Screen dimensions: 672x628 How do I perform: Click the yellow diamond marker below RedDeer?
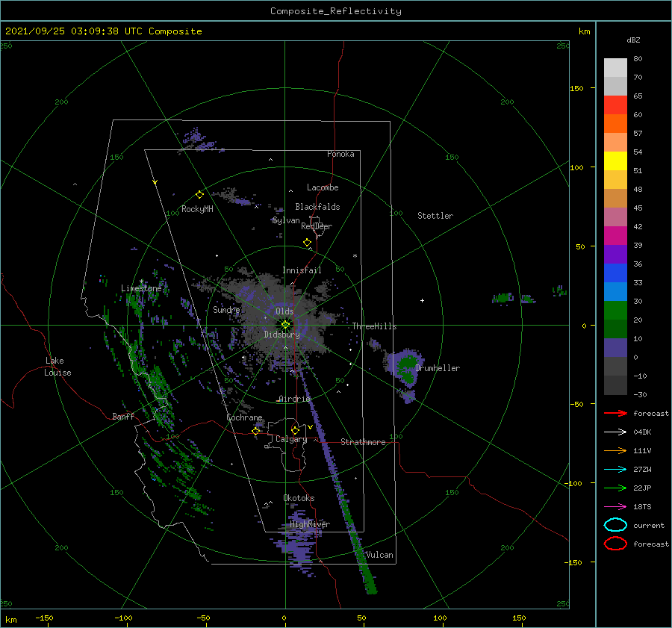coord(307,243)
